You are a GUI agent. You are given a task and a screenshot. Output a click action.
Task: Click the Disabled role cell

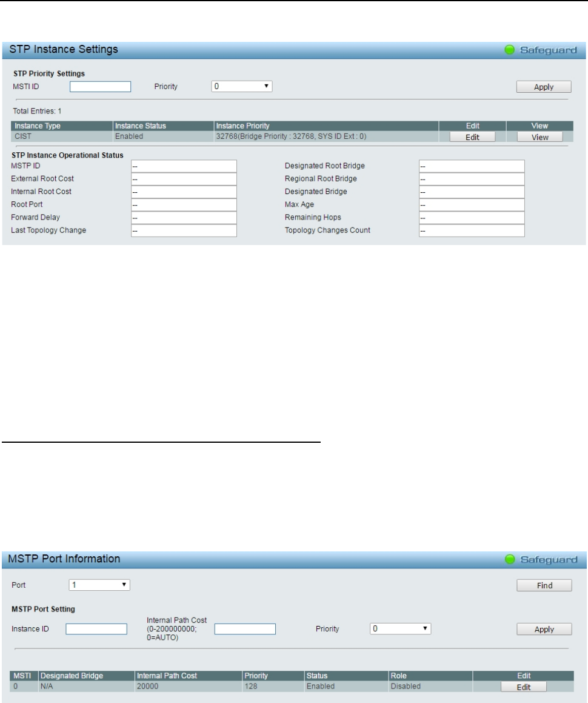point(430,687)
